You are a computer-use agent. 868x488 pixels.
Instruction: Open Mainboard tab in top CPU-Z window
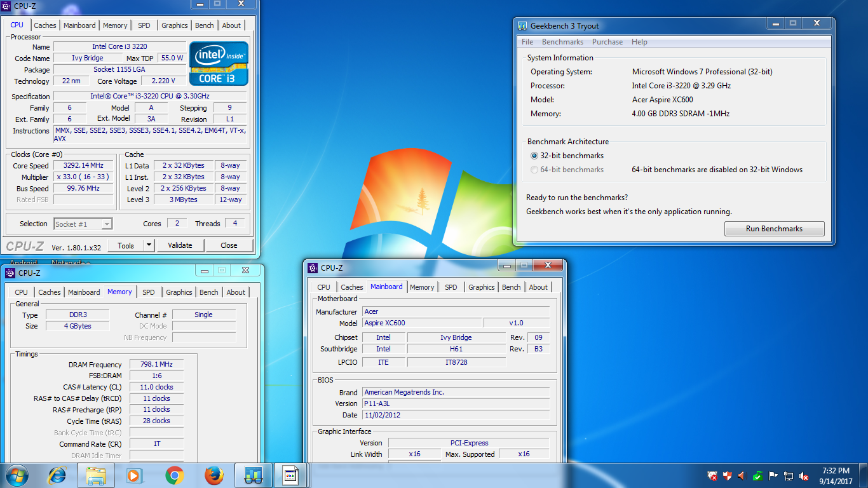tap(79, 25)
